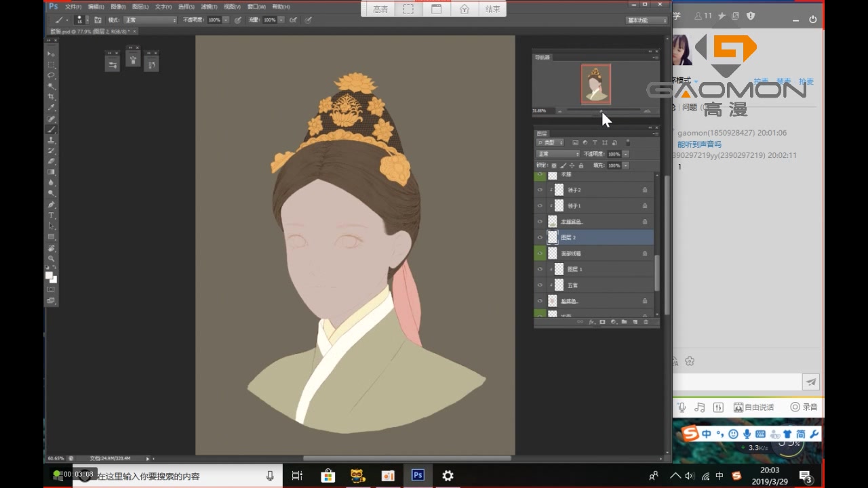Viewport: 868px width, 488px height.
Task: Select the Pen tool
Action: [51, 205]
